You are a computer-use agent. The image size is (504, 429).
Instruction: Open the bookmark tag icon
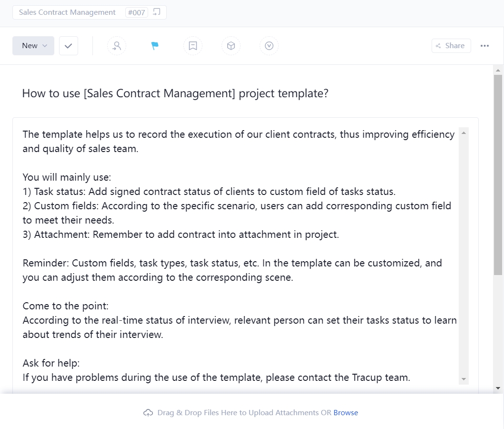click(x=193, y=45)
